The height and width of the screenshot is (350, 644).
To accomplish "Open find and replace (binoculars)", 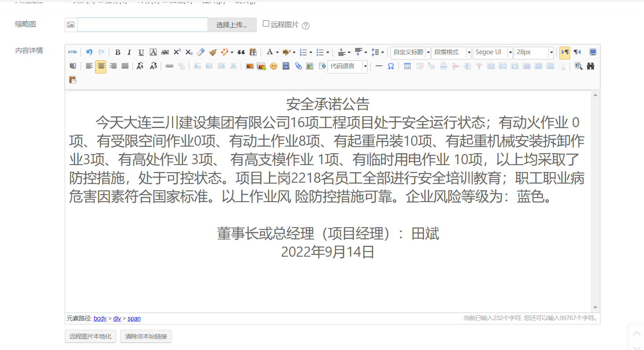I will click(x=591, y=66).
